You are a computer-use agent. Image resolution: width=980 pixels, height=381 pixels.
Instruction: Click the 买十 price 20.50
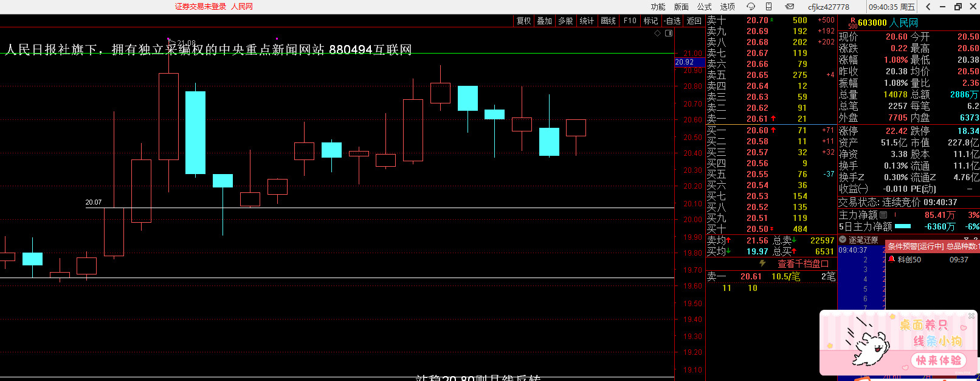point(757,229)
